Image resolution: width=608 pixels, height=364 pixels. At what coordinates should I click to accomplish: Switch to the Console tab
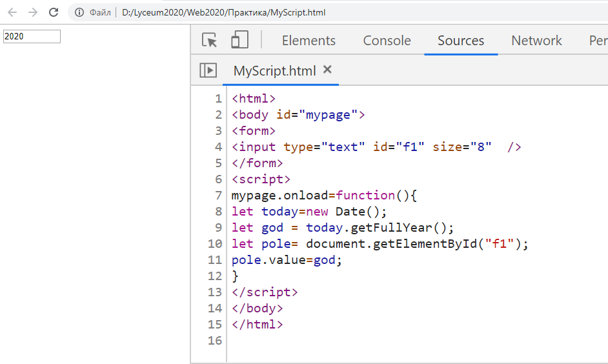pos(387,41)
